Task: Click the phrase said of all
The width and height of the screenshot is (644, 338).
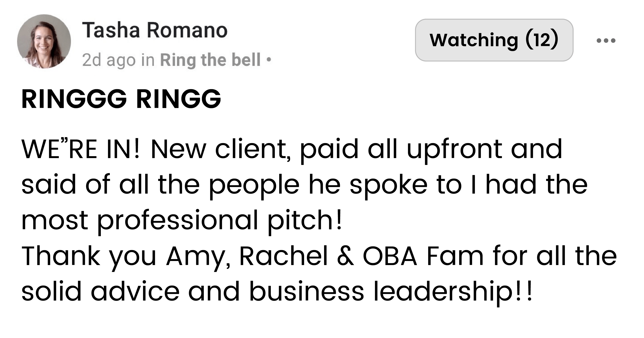Action: 85,184
